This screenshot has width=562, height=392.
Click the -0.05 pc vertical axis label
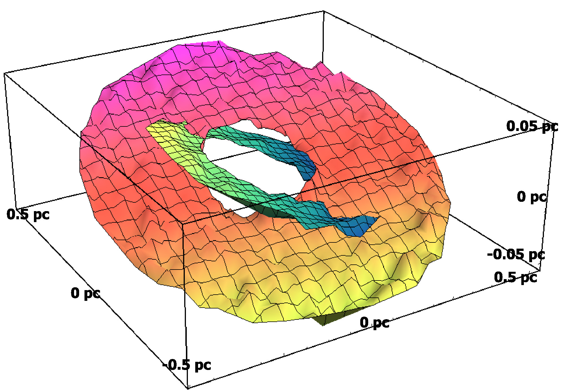click(x=516, y=254)
